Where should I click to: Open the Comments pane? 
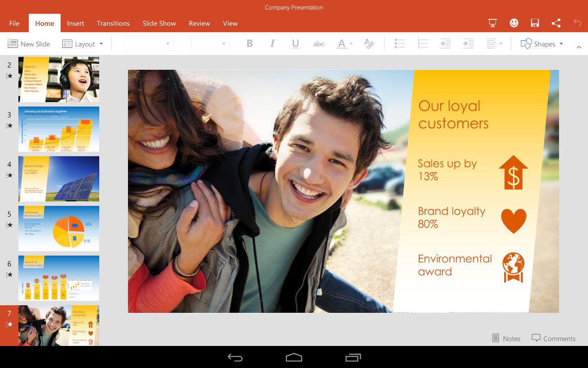554,338
